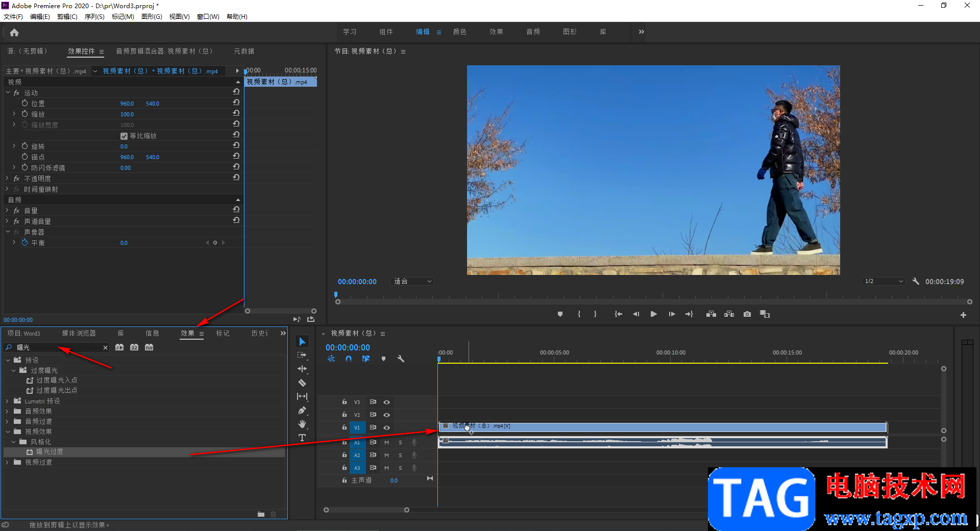Expand the Lumetri presets folder
This screenshot has height=531, width=980.
[x=7, y=401]
